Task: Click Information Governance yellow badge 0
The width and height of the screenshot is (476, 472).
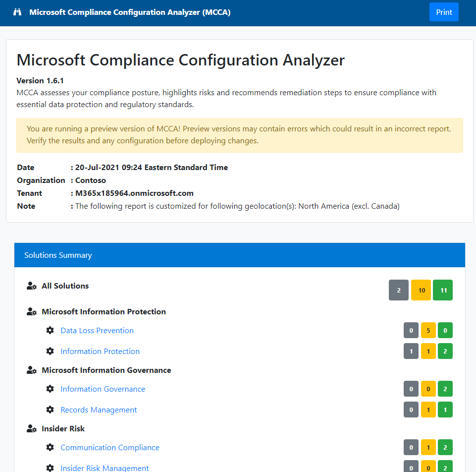Action: click(428, 389)
